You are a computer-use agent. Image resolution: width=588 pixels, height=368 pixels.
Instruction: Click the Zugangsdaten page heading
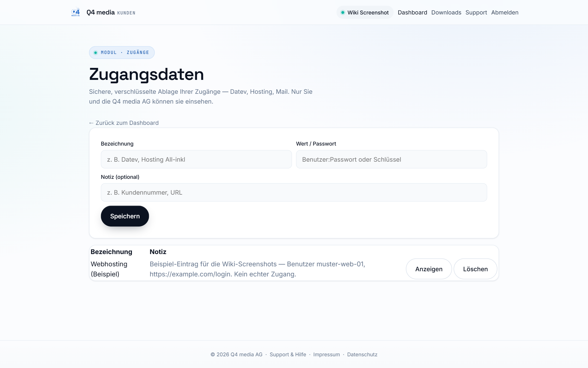pyautogui.click(x=146, y=74)
